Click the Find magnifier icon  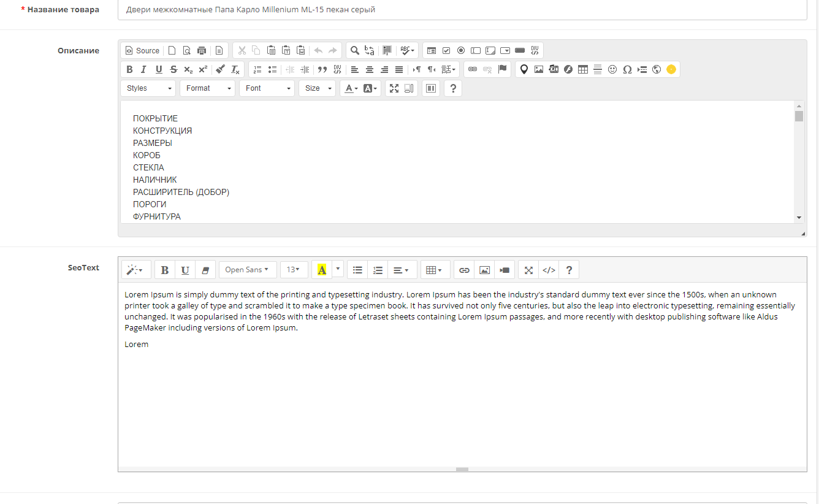click(x=354, y=51)
